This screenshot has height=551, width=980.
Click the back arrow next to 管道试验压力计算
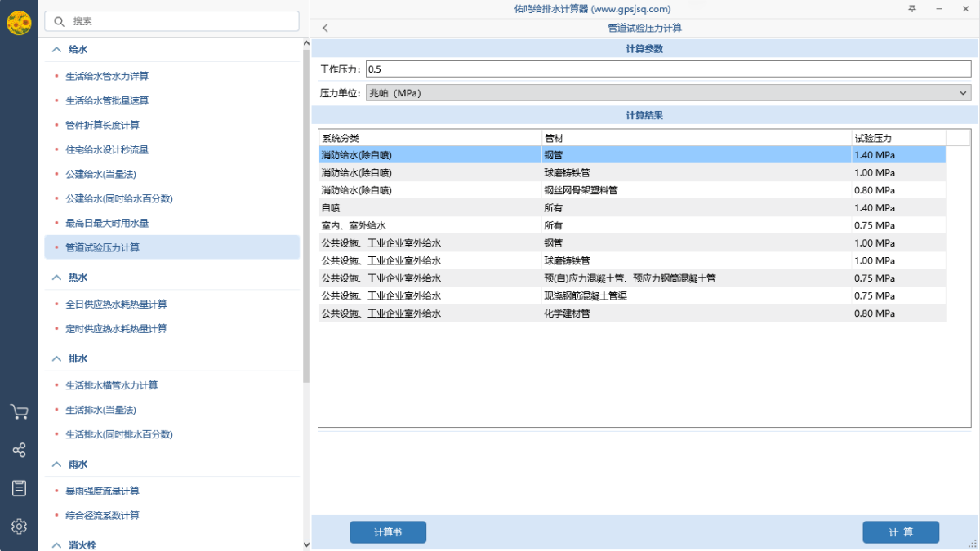(x=325, y=28)
